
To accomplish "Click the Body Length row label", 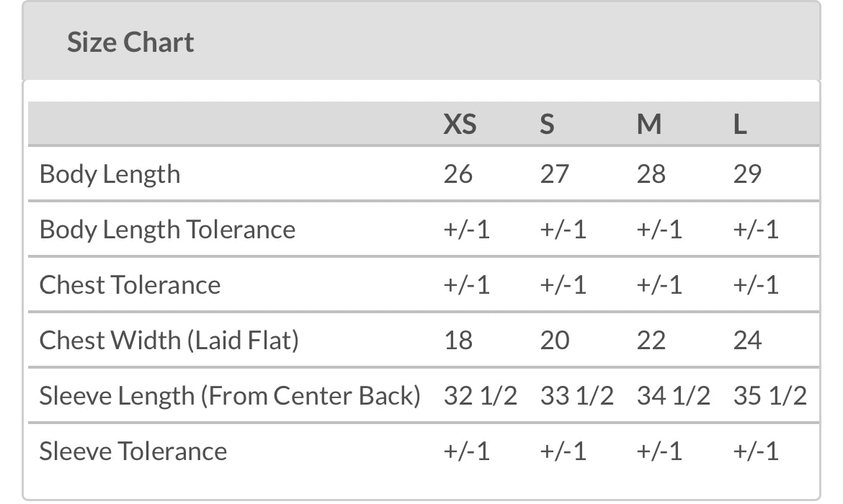I will tap(110, 174).
